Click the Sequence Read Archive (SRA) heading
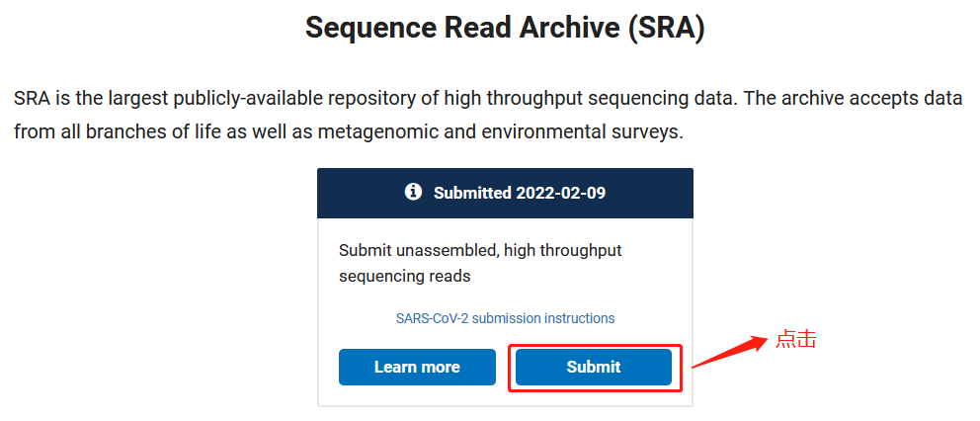The image size is (980, 421). point(505,28)
